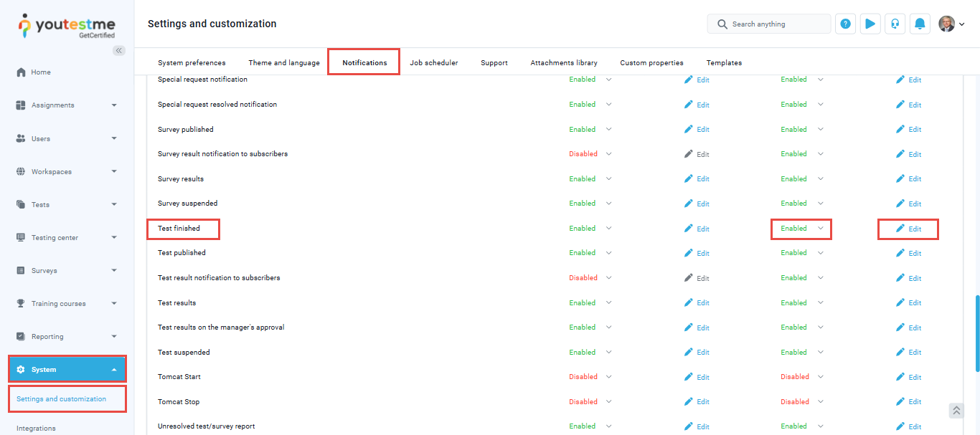Viewport: 980px width, 435px height.
Task: Click the search magnifier icon
Action: tap(722, 24)
